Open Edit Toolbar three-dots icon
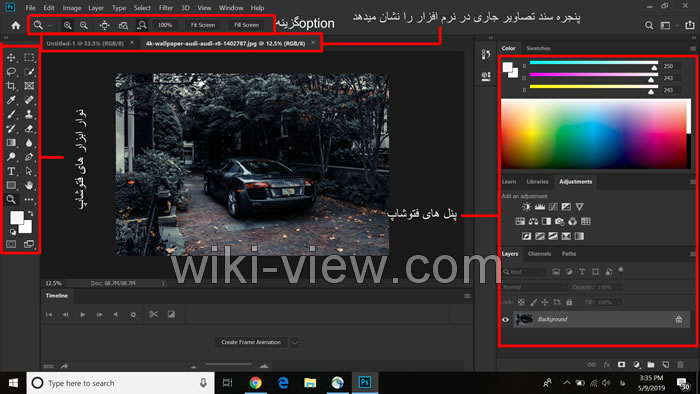The height and width of the screenshot is (394, 700). 29,199
